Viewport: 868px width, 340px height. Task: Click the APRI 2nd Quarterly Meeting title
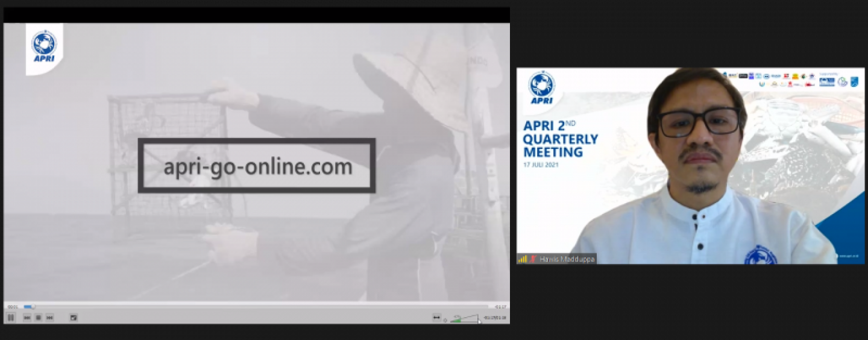(561, 139)
